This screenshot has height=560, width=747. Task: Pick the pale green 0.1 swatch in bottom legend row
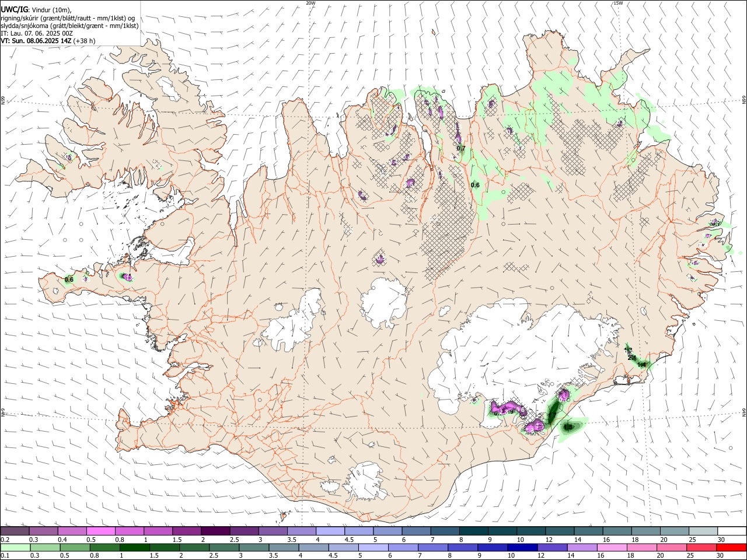click(16, 548)
